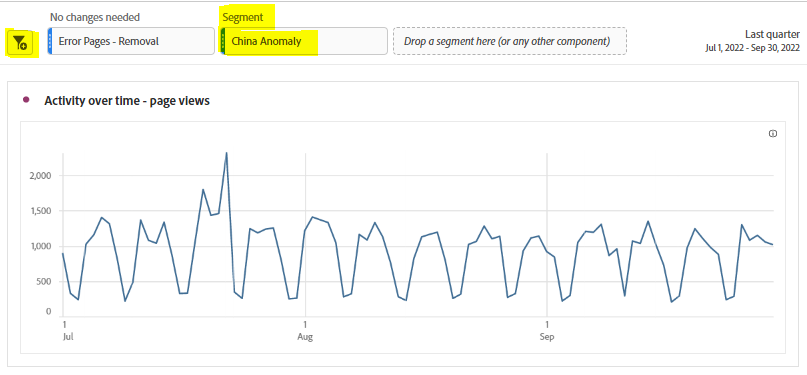Select the China Anomaly segment chip
Image resolution: width=807 pixels, height=375 pixels.
click(304, 41)
